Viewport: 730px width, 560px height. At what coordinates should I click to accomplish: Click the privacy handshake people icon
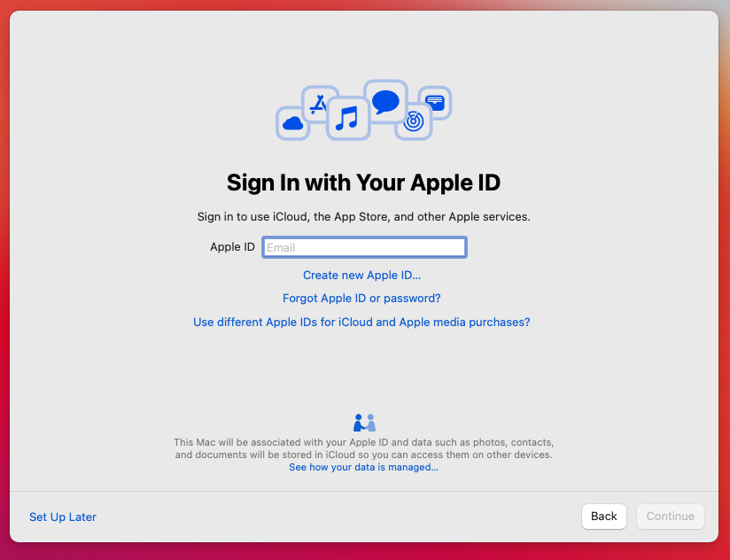click(x=364, y=423)
